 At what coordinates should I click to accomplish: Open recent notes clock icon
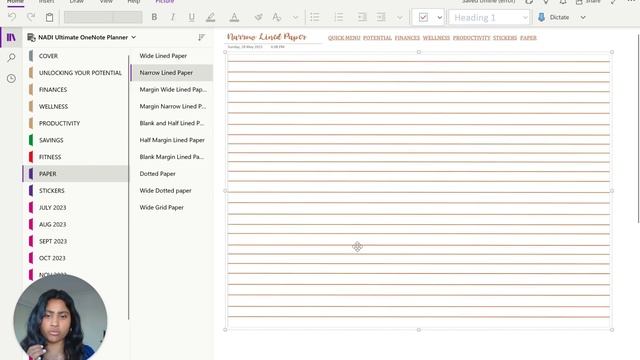[11, 78]
